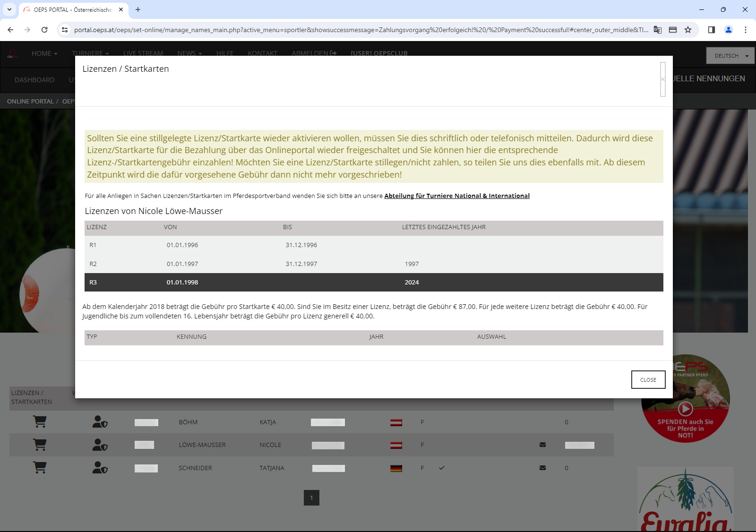Select the R2 license row
Viewport: 756px width, 532px height.
pyautogui.click(x=374, y=264)
